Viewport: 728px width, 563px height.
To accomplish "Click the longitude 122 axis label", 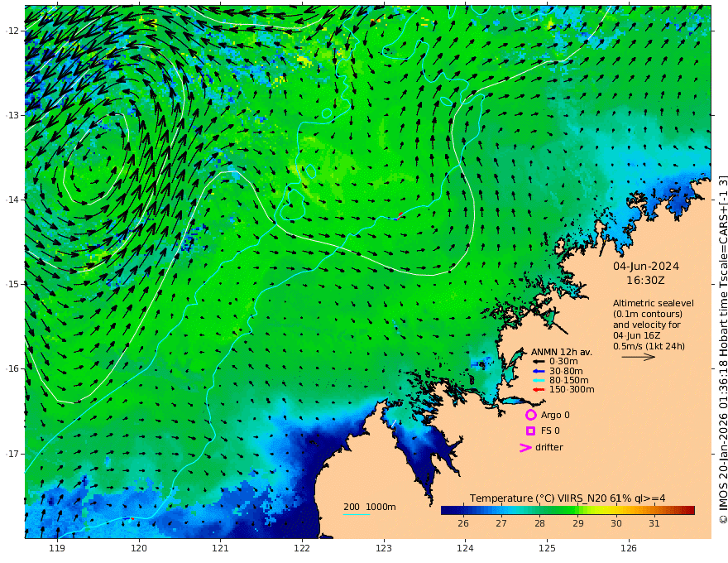I will [302, 549].
